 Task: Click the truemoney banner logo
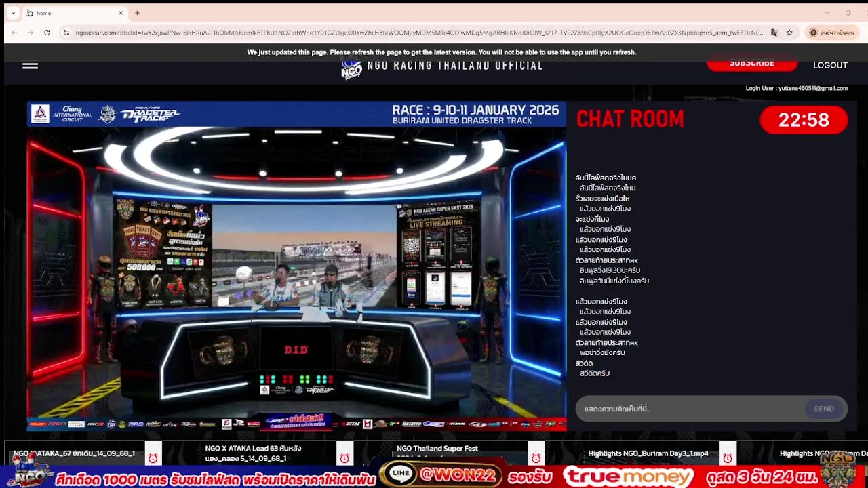[629, 476]
